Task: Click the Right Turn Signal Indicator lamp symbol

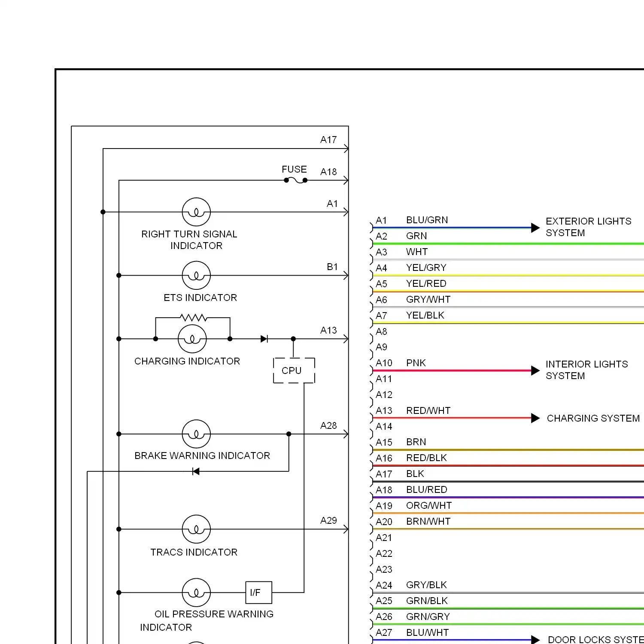Action: [196, 212]
